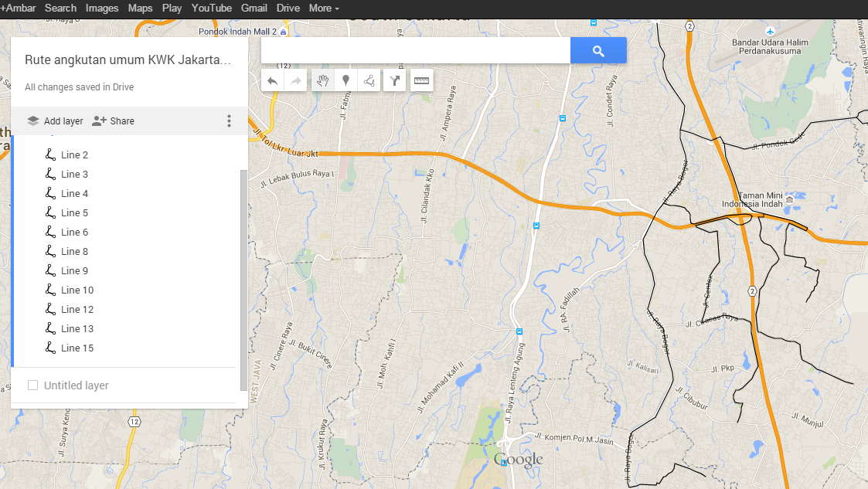The image size is (868, 489).
Task: Click the Taman Mini Indonesia Indah label
Action: pyautogui.click(x=752, y=199)
